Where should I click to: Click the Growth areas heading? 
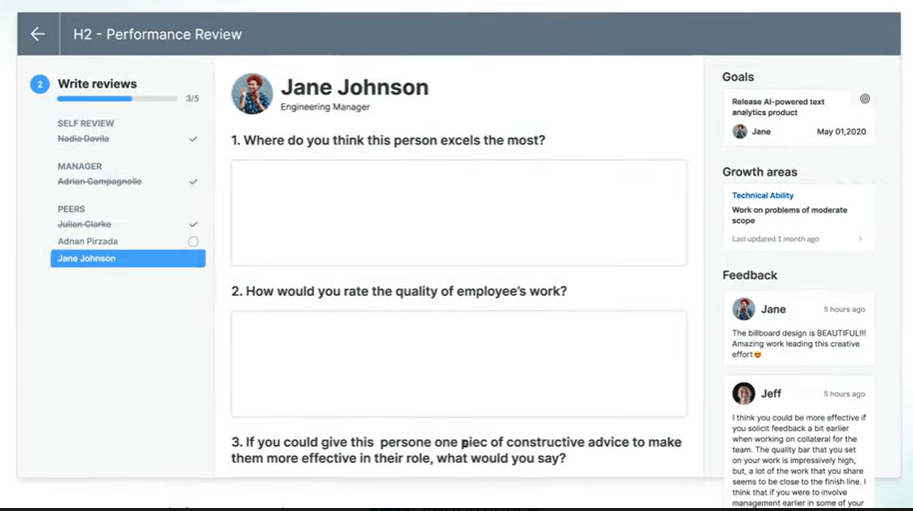[x=759, y=172]
